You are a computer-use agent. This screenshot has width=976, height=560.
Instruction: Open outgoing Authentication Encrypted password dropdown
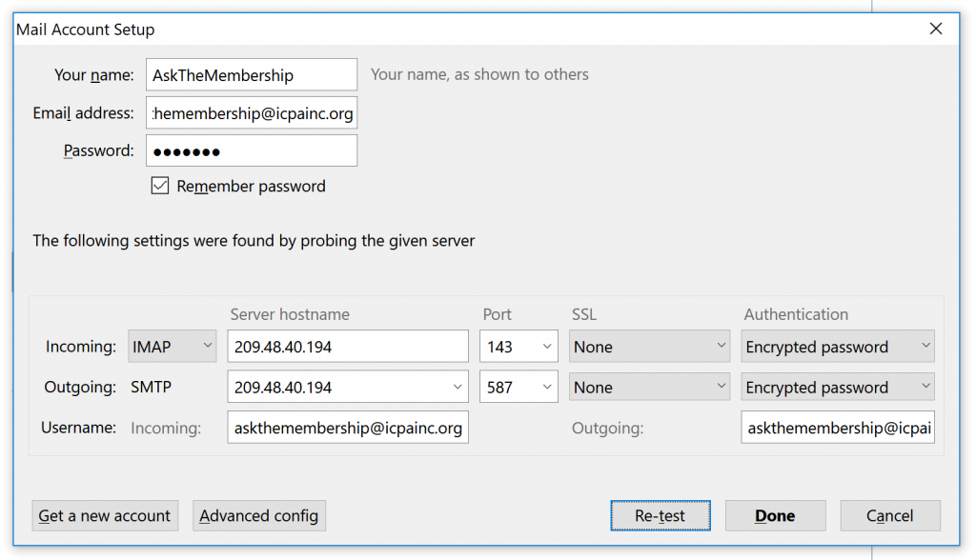tap(837, 387)
